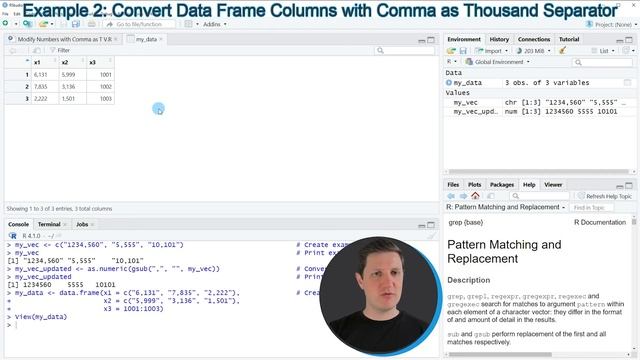Open the Global Environment dropdown
The width and height of the screenshot is (640, 360).
tap(498, 62)
